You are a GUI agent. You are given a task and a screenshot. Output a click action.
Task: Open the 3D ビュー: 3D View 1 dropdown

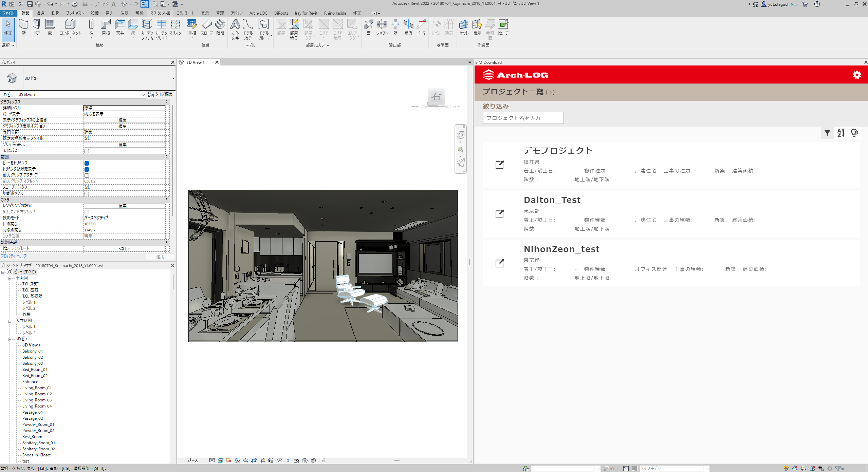(143, 95)
